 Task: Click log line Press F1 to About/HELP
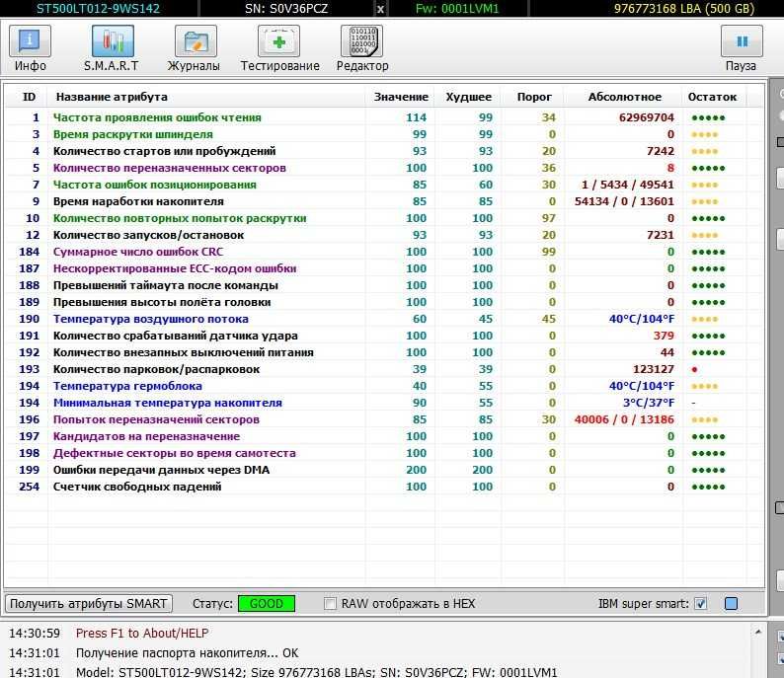click(x=142, y=633)
